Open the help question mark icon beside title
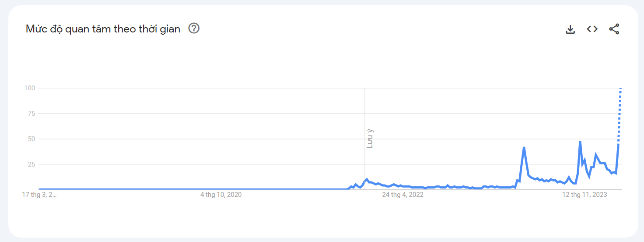Screen dimensions: 644x242 point(194,28)
